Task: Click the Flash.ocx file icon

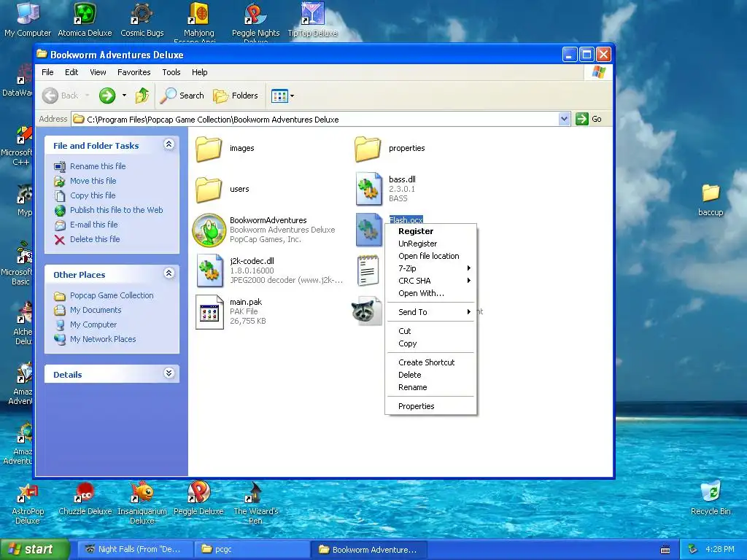Action: click(x=368, y=230)
